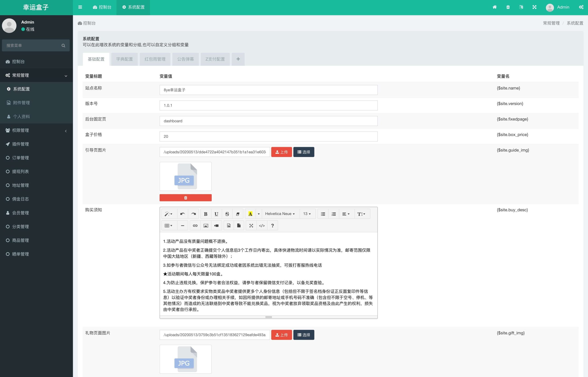
Task: Click 选择 button for 引导页图片
Action: pyautogui.click(x=304, y=152)
